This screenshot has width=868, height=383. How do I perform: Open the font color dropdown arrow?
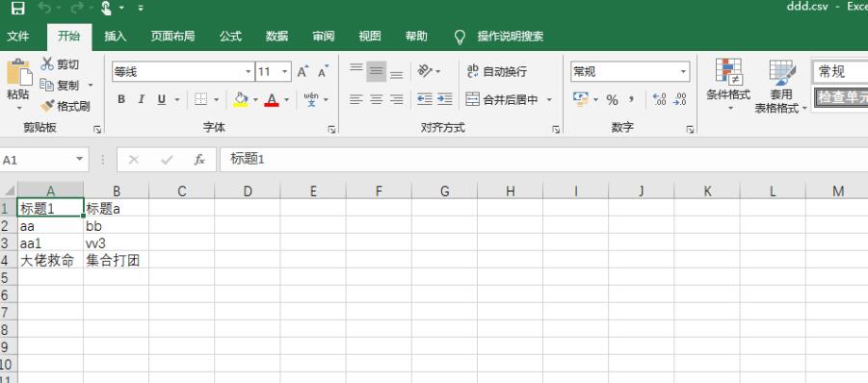click(287, 100)
